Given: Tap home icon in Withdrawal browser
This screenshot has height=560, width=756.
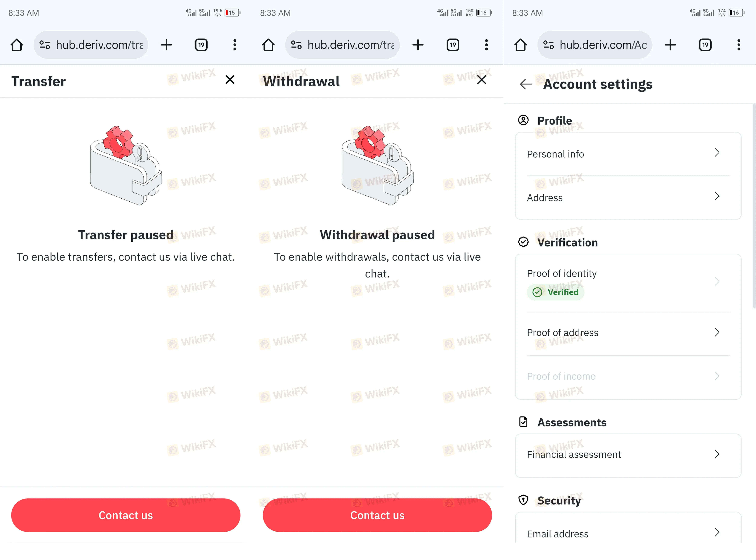Looking at the screenshot, I should (268, 45).
